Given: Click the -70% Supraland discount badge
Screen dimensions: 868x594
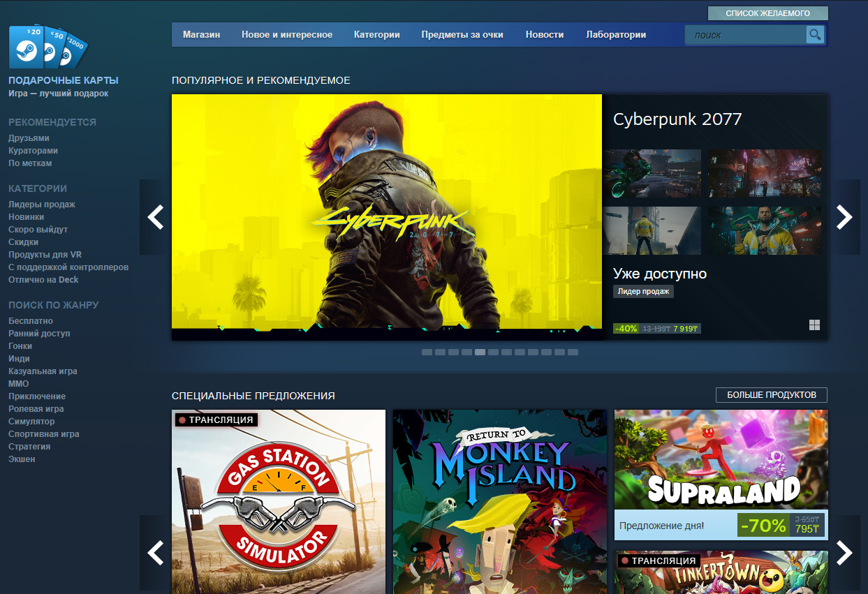Looking at the screenshot, I should (x=763, y=525).
